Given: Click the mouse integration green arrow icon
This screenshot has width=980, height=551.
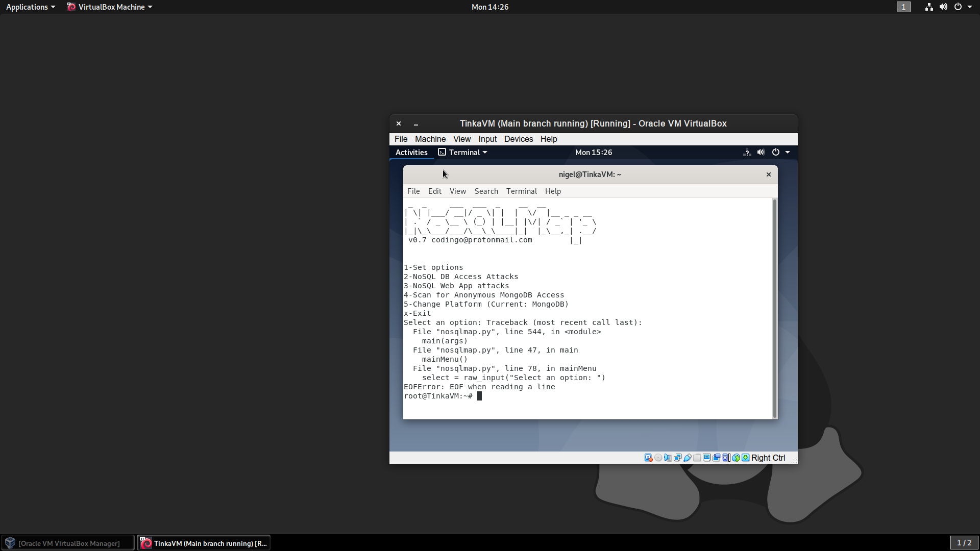Looking at the screenshot, I should coord(736,458).
